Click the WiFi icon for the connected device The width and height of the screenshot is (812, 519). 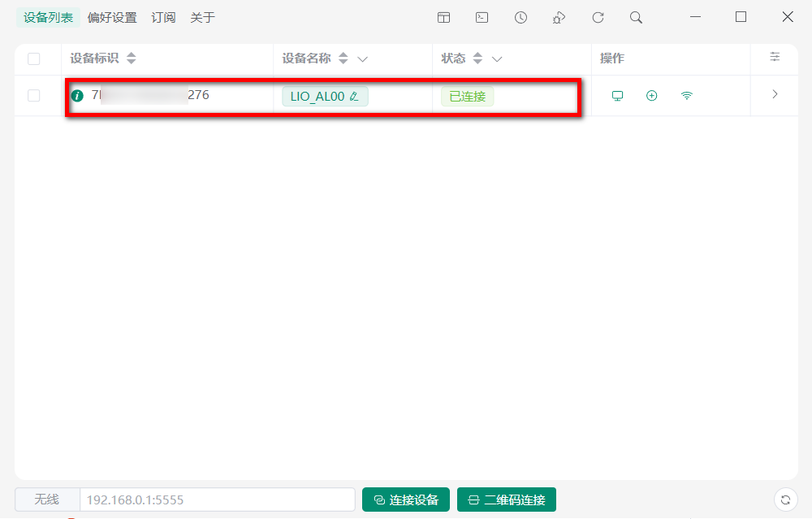click(x=686, y=95)
